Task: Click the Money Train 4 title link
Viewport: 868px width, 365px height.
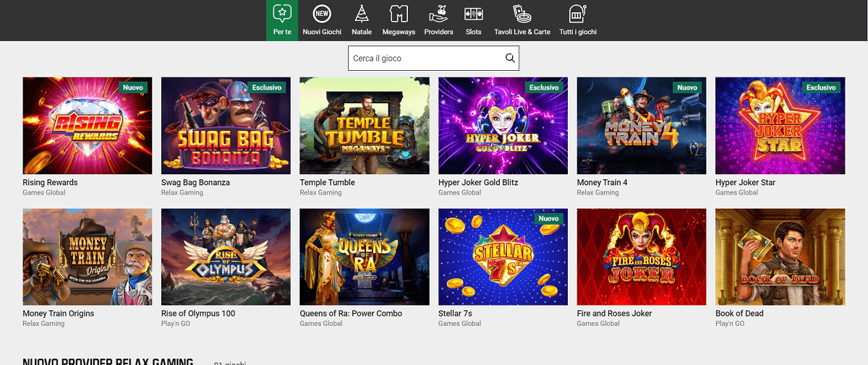Action: (x=603, y=183)
